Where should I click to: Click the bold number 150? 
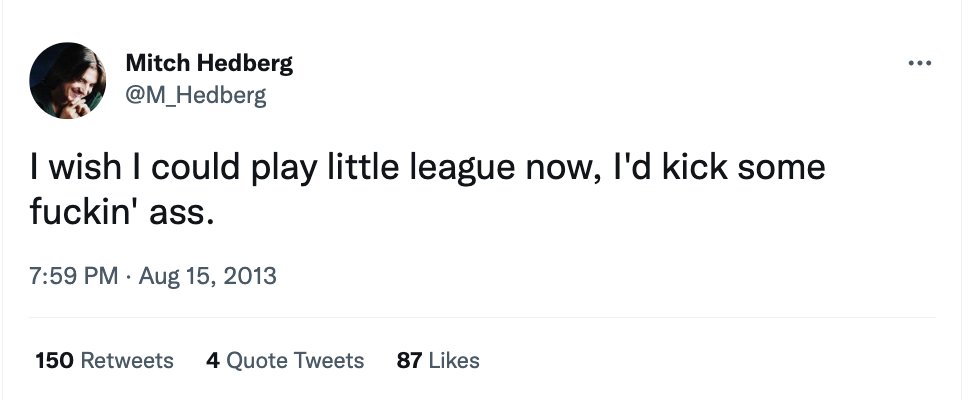click(x=54, y=360)
